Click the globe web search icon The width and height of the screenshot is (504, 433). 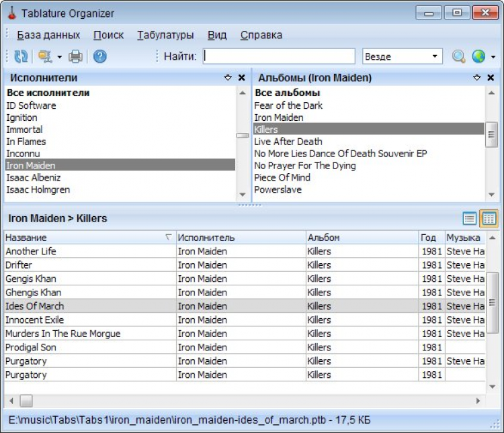(478, 56)
